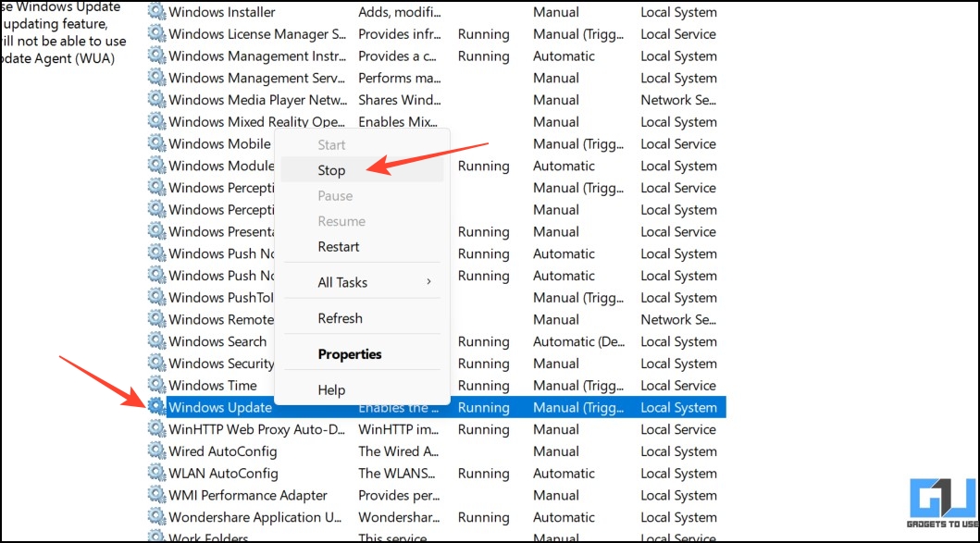Click gear icon of Windows Mobile service
This screenshot has width=980, height=543.
point(156,143)
